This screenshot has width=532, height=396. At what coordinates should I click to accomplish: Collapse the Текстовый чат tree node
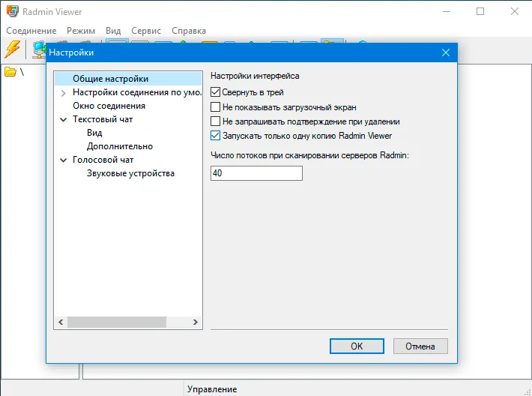(x=63, y=119)
